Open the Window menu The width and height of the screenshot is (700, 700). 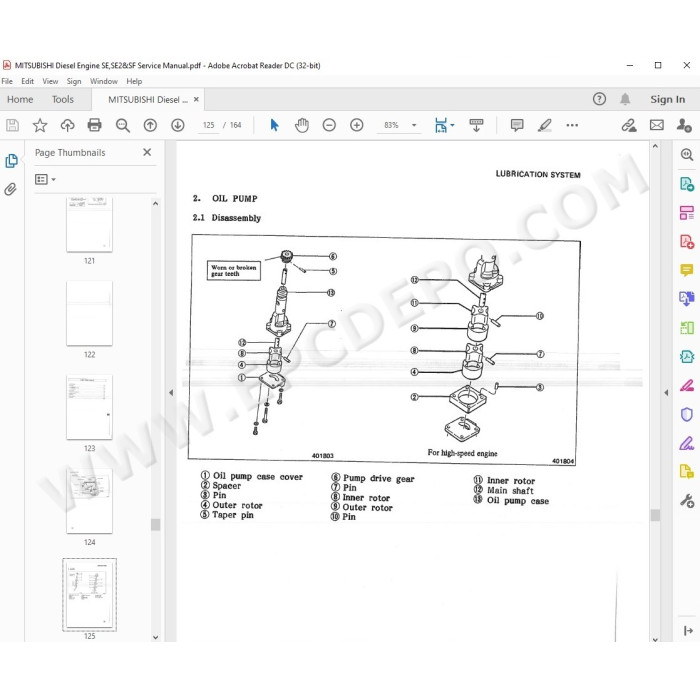(104, 81)
